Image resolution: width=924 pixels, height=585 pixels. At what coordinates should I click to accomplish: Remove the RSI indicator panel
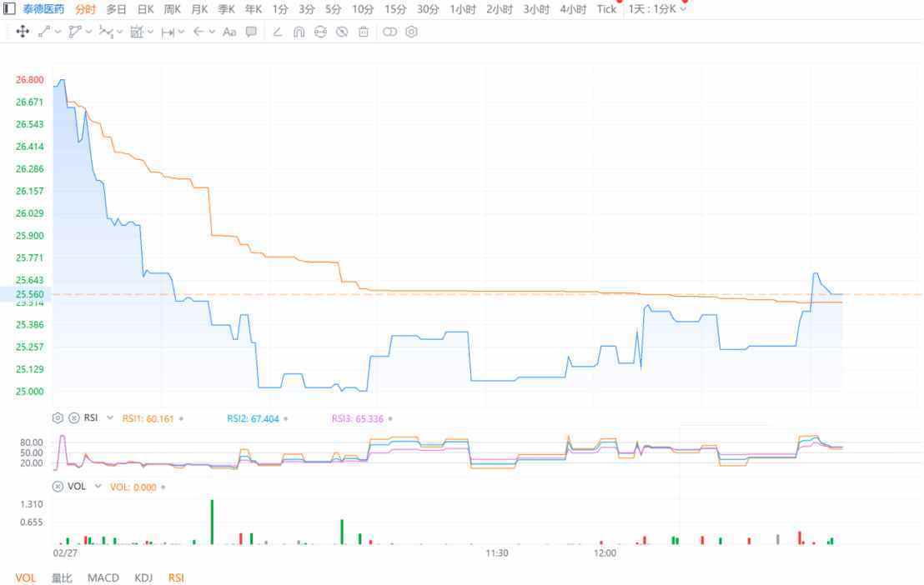point(73,418)
